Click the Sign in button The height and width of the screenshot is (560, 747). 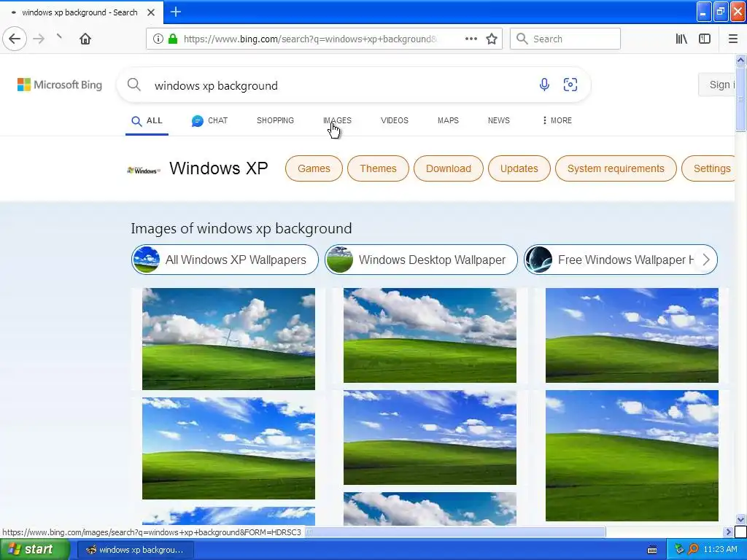click(x=717, y=85)
